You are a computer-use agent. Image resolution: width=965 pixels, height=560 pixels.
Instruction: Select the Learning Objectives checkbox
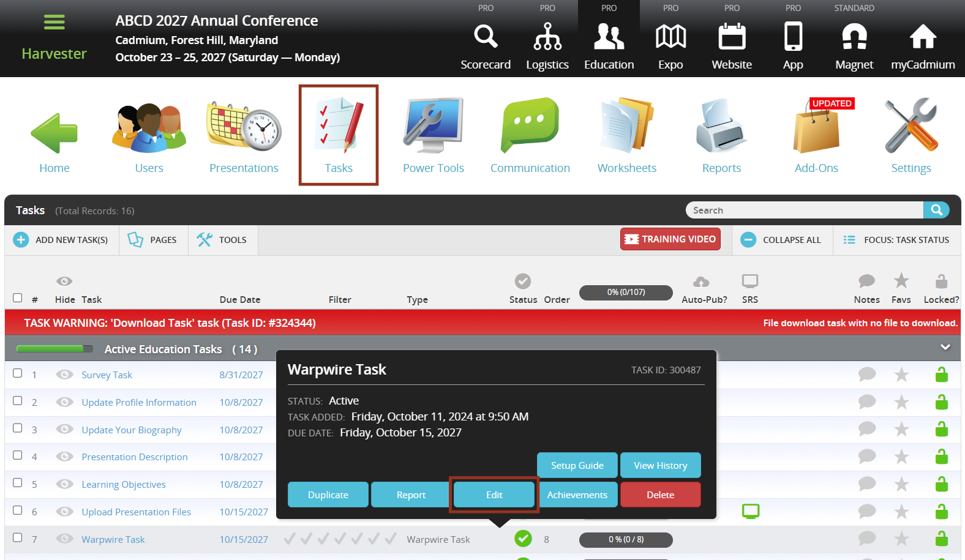tap(18, 483)
